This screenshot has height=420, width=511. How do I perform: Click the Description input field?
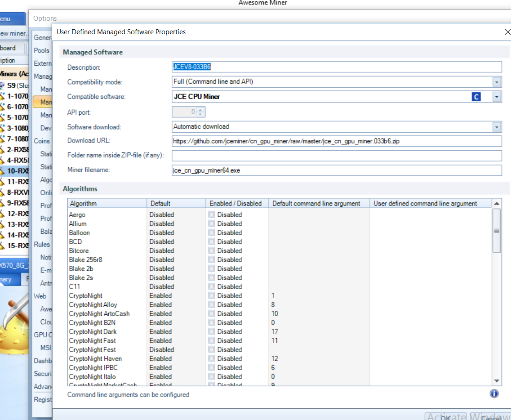[337, 67]
